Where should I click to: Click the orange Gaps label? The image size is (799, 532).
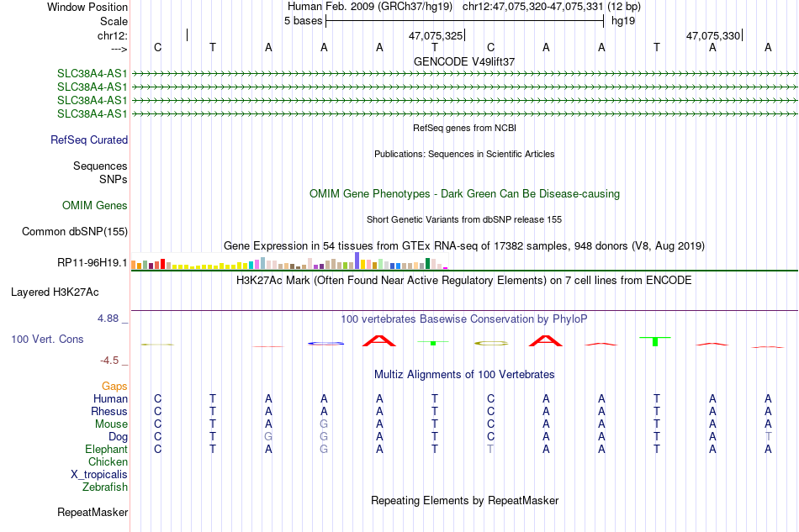pyautogui.click(x=114, y=387)
